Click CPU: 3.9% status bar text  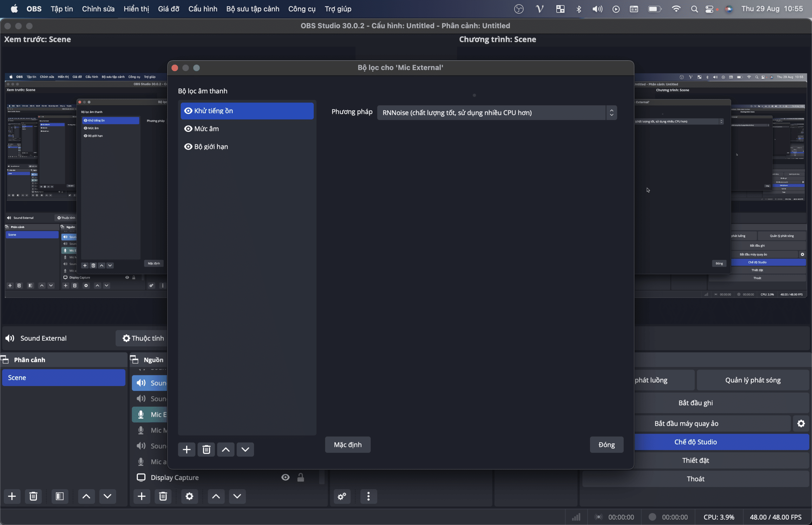click(719, 517)
